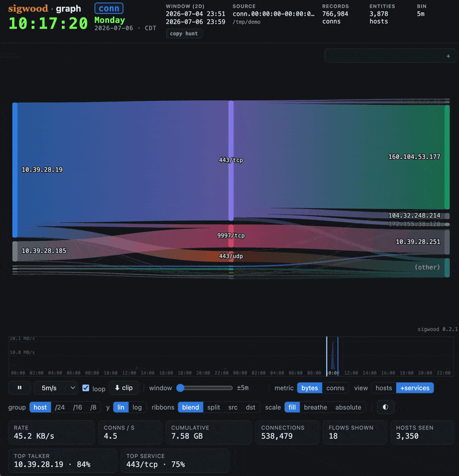Click the copy hunt button
Screen dimensions: 459x476
coord(184,33)
